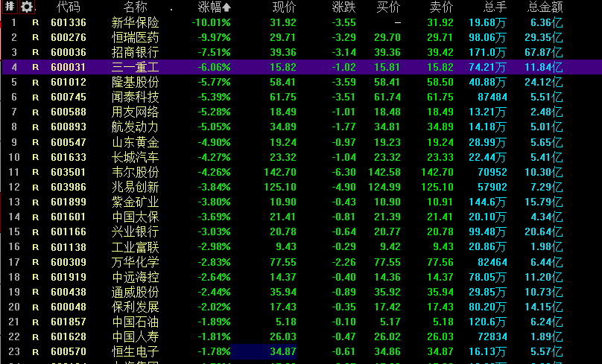
Task: Select stock name 隆基股份
Action: coord(135,83)
